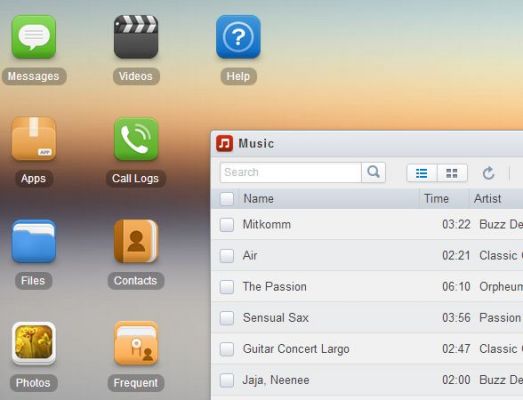Open the Messages app icon
Screen dimensions: 523x400
(34, 37)
